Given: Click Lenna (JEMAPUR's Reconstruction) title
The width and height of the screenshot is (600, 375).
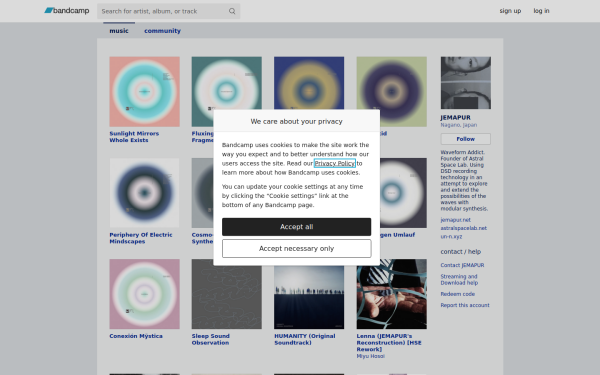Looking at the screenshot, I should point(389,342).
